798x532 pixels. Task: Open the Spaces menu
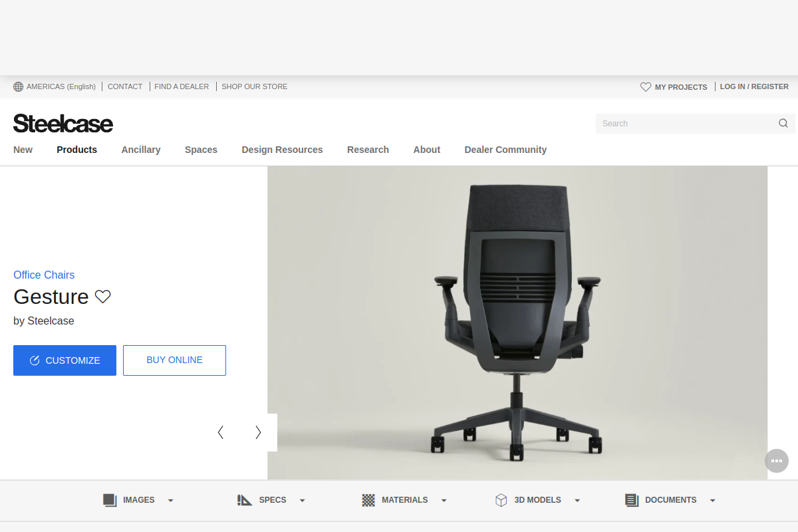(201, 150)
